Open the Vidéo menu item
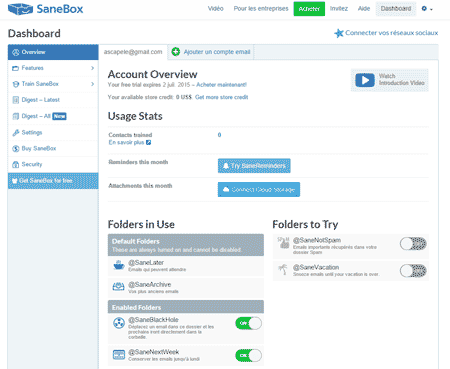The width and height of the screenshot is (450, 369). (x=216, y=9)
